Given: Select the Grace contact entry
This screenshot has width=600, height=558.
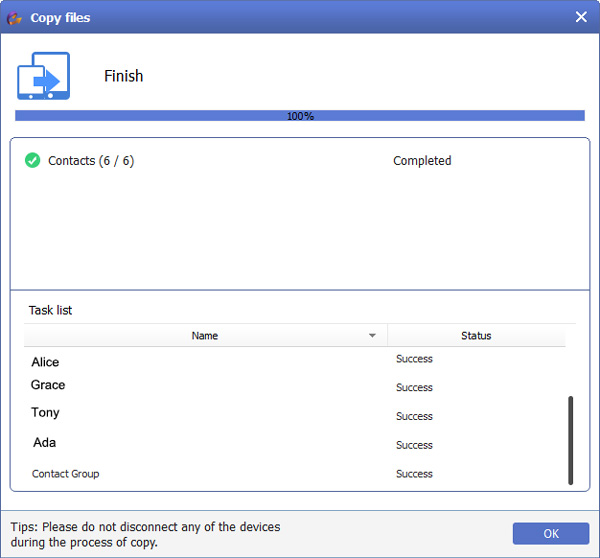Looking at the screenshot, I should click(48, 385).
